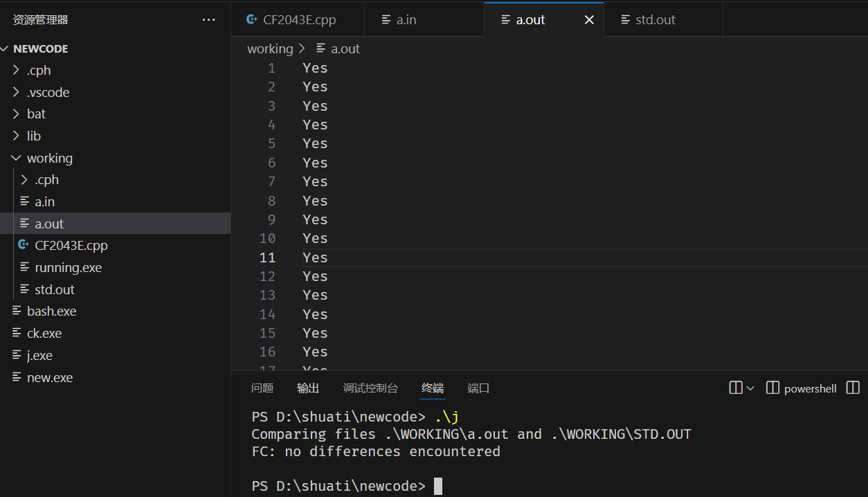Click the powershell terminal label
868x497 pixels.
coord(811,388)
